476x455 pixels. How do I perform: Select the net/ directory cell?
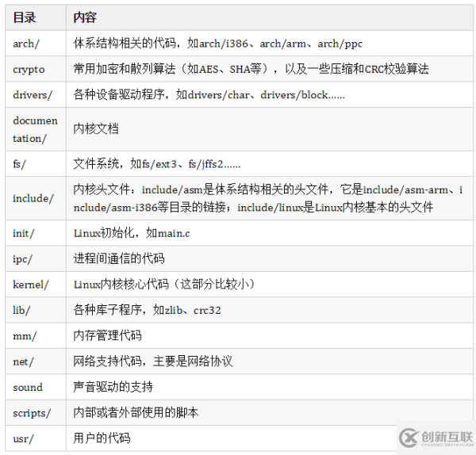(x=36, y=361)
